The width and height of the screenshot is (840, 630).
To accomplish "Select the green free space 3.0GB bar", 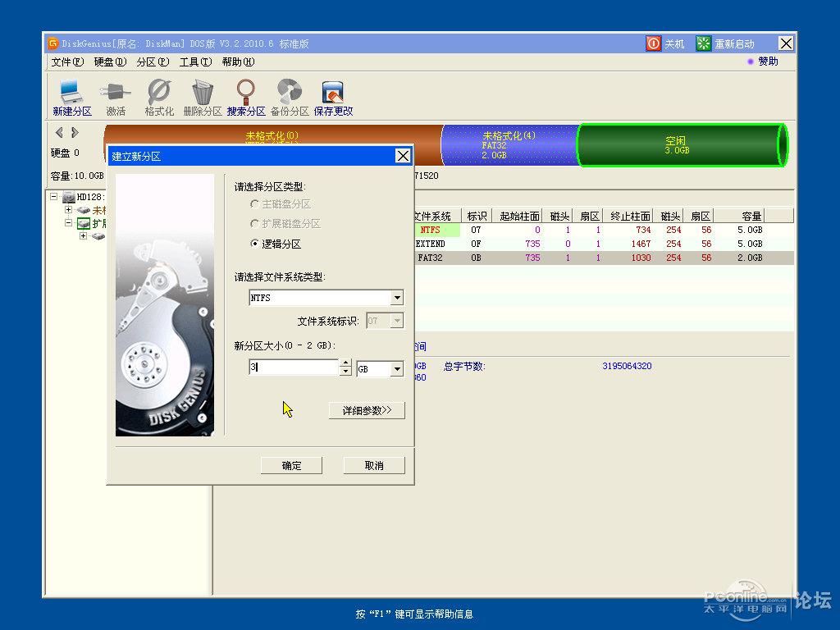I will point(682,145).
